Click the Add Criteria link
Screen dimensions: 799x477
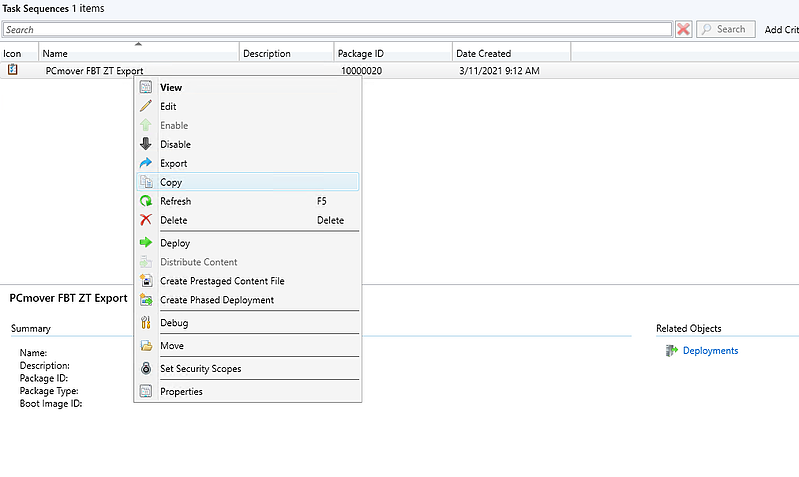pos(781,30)
